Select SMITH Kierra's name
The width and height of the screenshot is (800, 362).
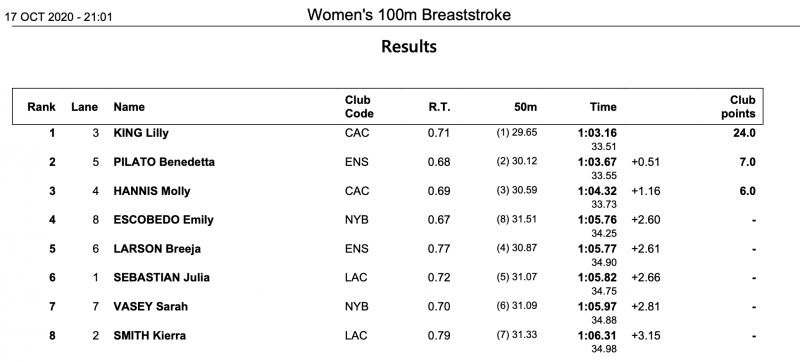tap(149, 335)
